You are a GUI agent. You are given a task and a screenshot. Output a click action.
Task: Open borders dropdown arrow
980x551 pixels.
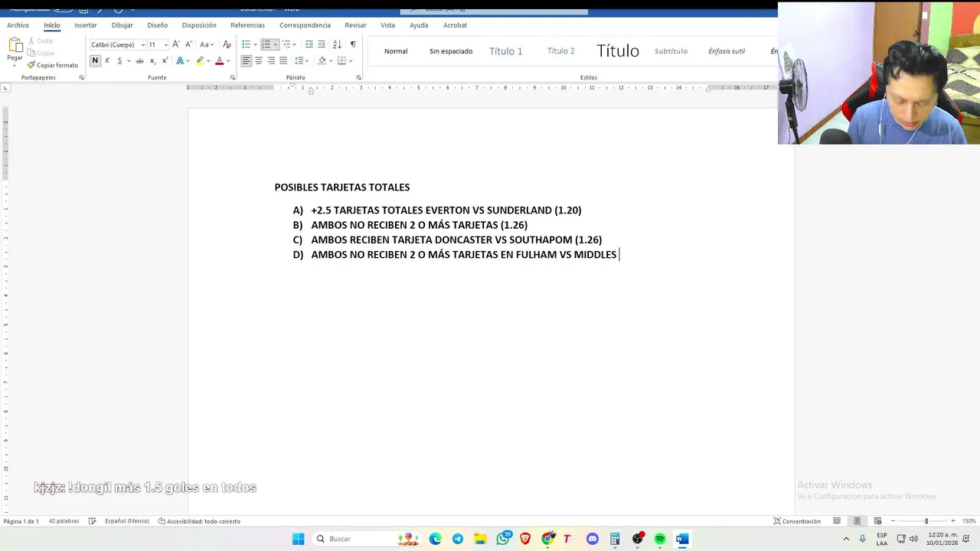tap(350, 60)
